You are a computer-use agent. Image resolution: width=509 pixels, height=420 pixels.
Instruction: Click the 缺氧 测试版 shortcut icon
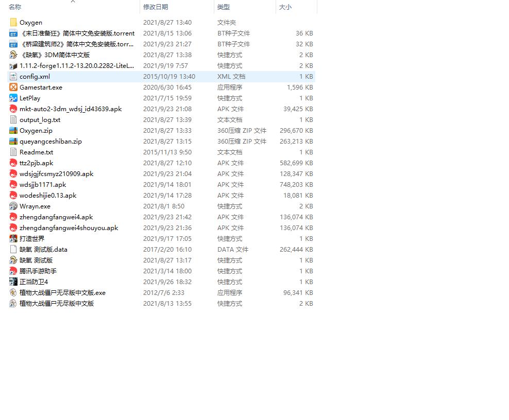(13, 260)
